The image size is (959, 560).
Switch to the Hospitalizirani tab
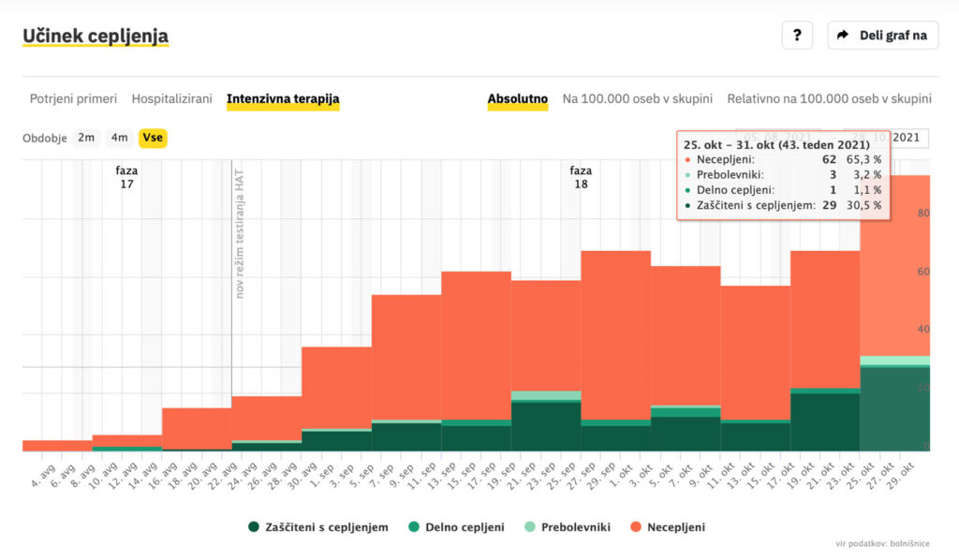click(171, 98)
